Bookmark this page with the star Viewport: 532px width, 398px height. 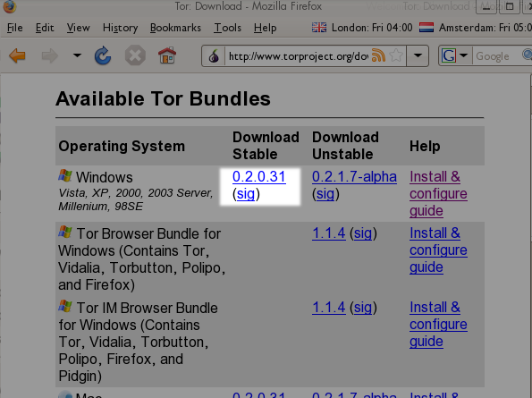396,55
